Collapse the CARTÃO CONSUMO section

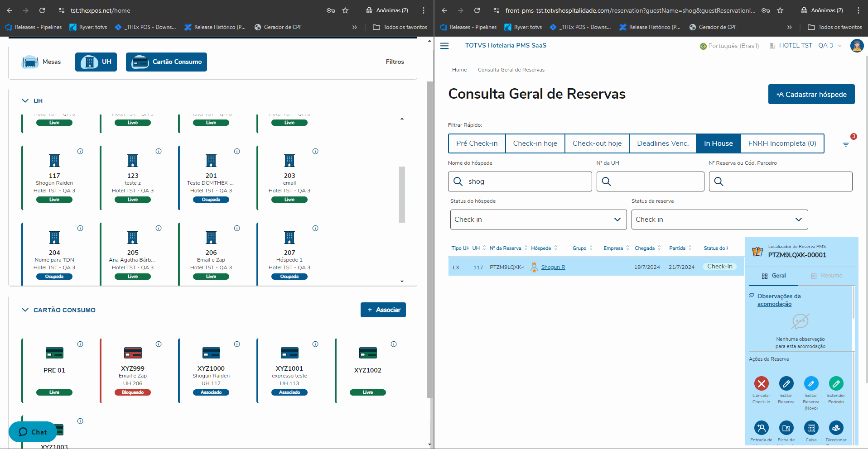pos(25,310)
